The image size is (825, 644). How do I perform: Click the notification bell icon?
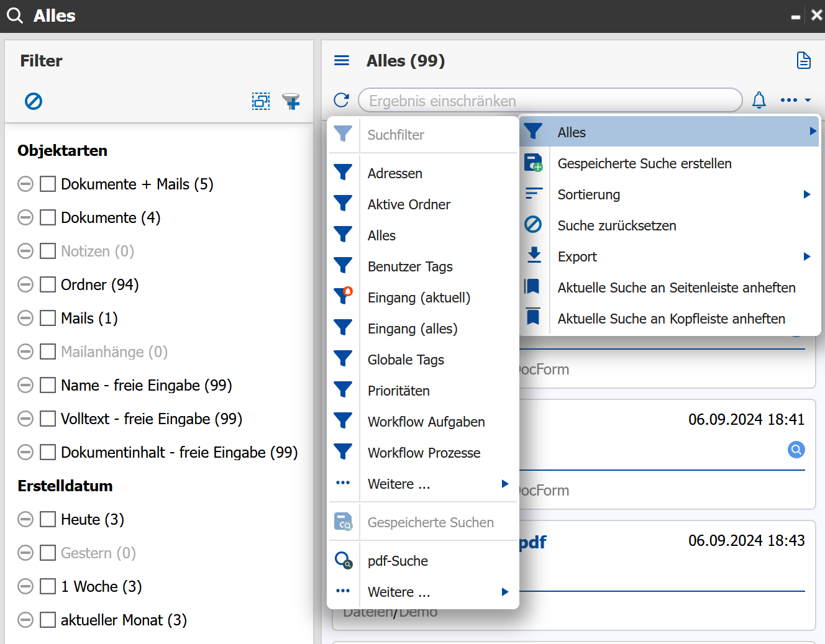click(x=759, y=100)
